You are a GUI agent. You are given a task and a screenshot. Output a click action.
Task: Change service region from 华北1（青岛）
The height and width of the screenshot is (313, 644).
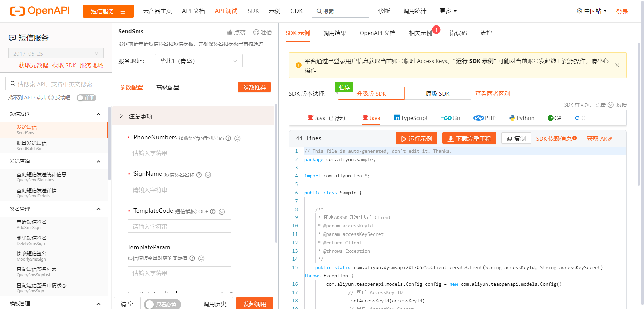point(199,61)
